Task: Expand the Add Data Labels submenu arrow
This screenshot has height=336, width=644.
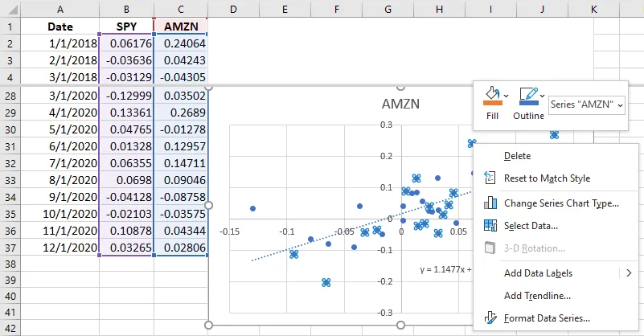Action: point(629,273)
